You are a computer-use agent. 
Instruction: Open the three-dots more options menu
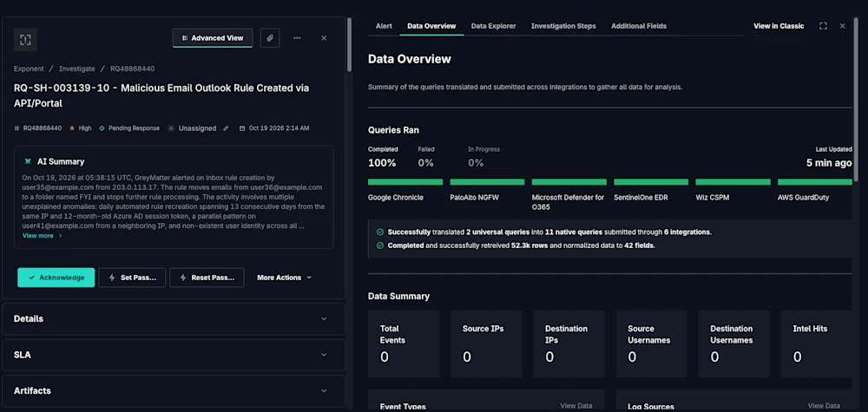(x=297, y=38)
